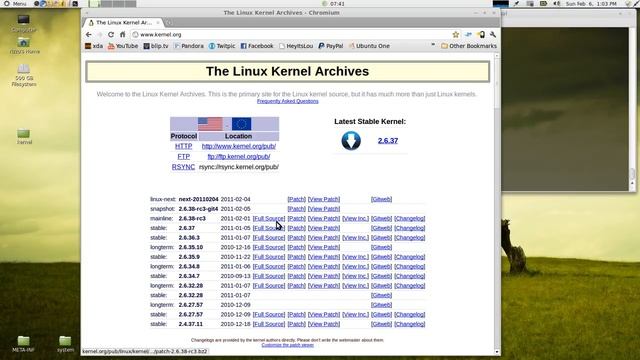Click the blue extension icon beside the star

(468, 35)
